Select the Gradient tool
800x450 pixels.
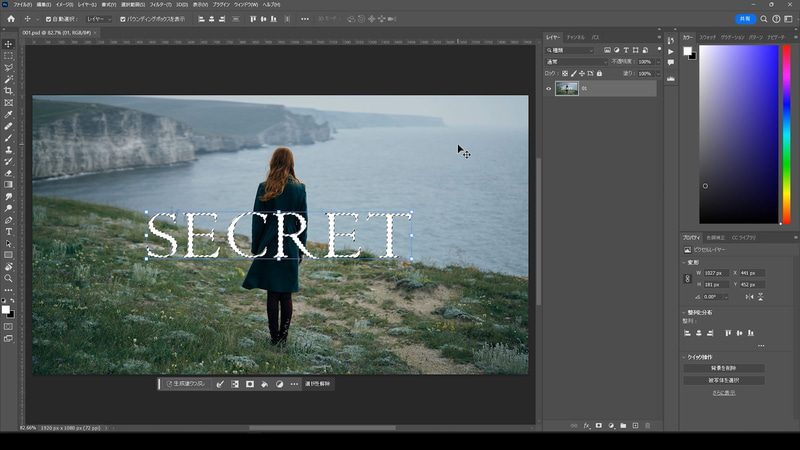(x=8, y=185)
